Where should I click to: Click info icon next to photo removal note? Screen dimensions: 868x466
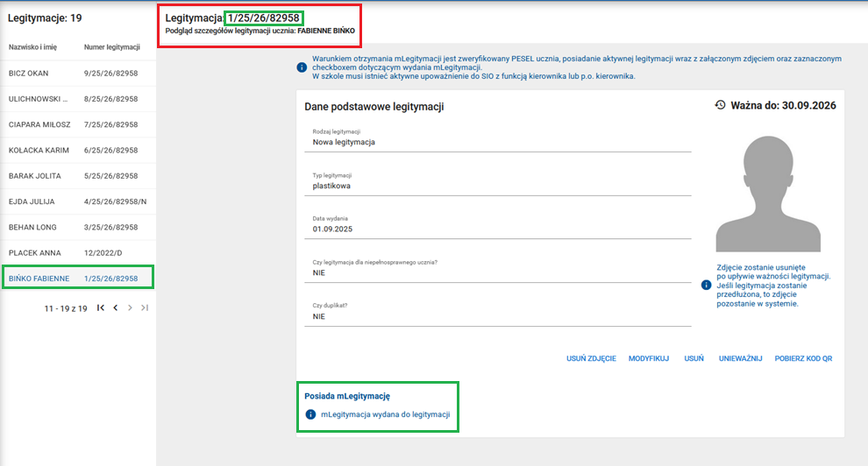(x=706, y=286)
